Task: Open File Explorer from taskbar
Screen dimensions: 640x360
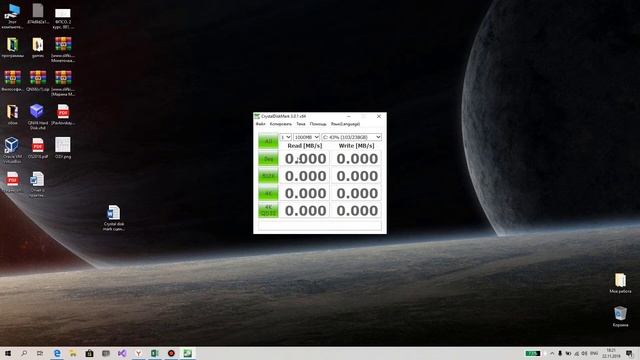Action: [x=73, y=353]
